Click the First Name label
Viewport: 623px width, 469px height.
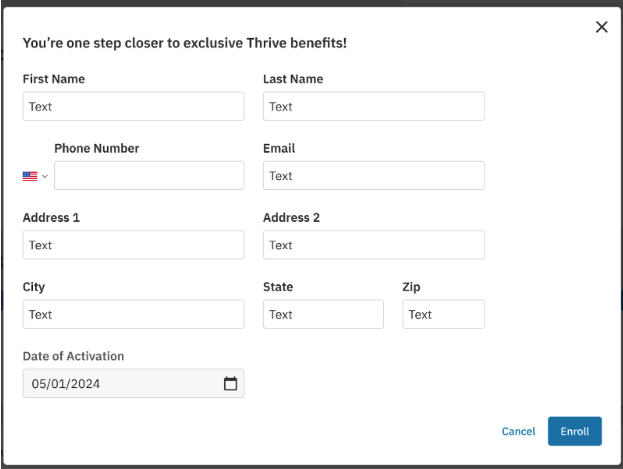pos(54,79)
